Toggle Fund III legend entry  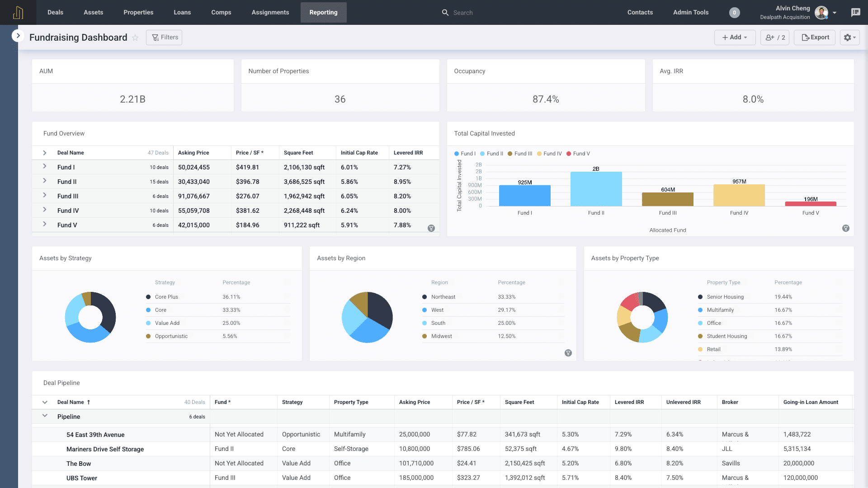[x=520, y=154]
